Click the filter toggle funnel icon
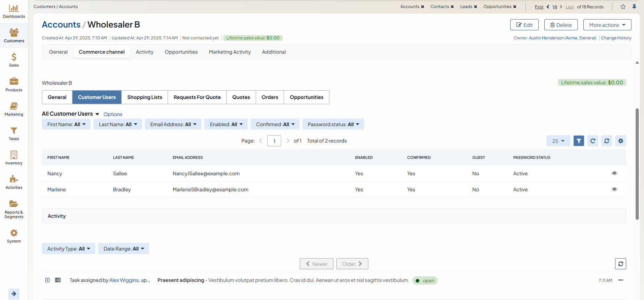644x300 pixels. [x=578, y=141]
